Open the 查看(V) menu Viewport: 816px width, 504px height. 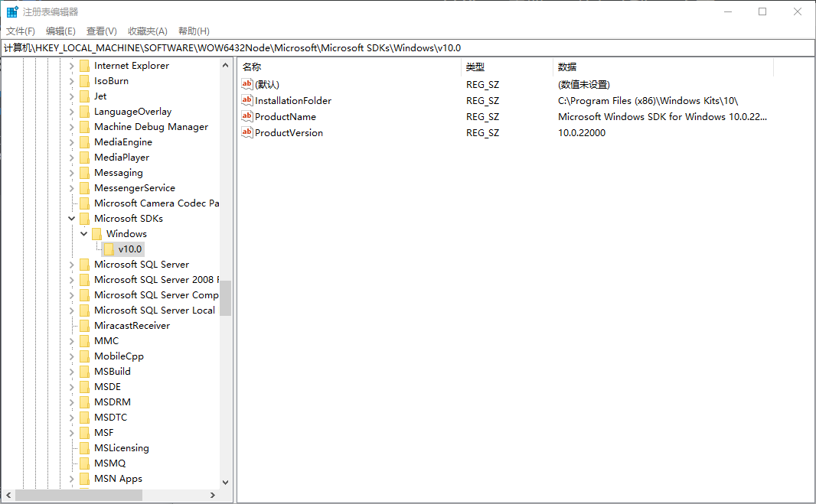(102, 31)
